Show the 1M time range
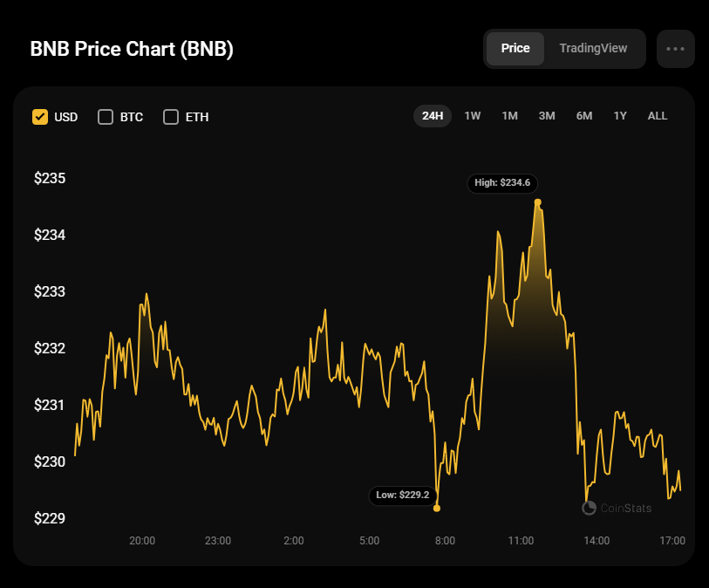Image resolution: width=709 pixels, height=588 pixels. pyautogui.click(x=509, y=116)
